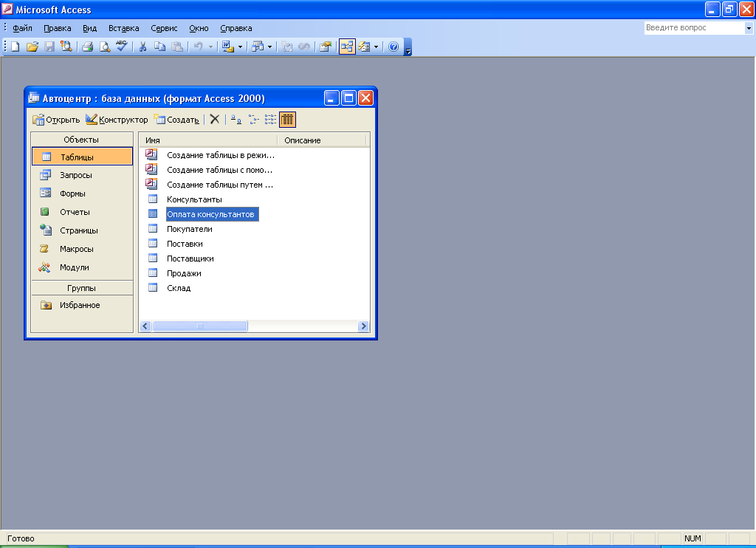
Task: Click the New Object AutoForm icon
Action: click(365, 47)
